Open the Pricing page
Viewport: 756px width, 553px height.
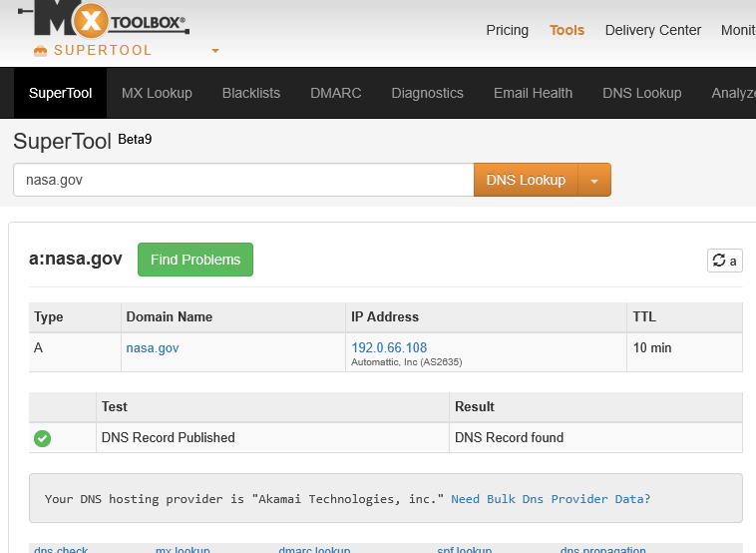(x=508, y=30)
